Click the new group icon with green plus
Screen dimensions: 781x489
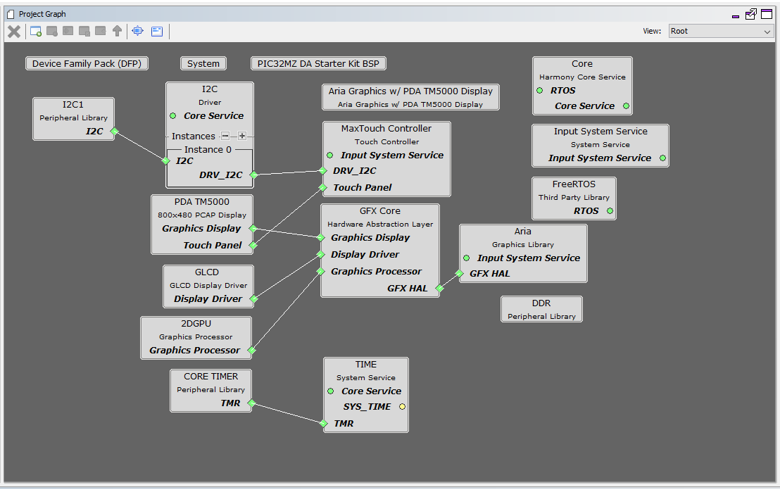[36, 31]
